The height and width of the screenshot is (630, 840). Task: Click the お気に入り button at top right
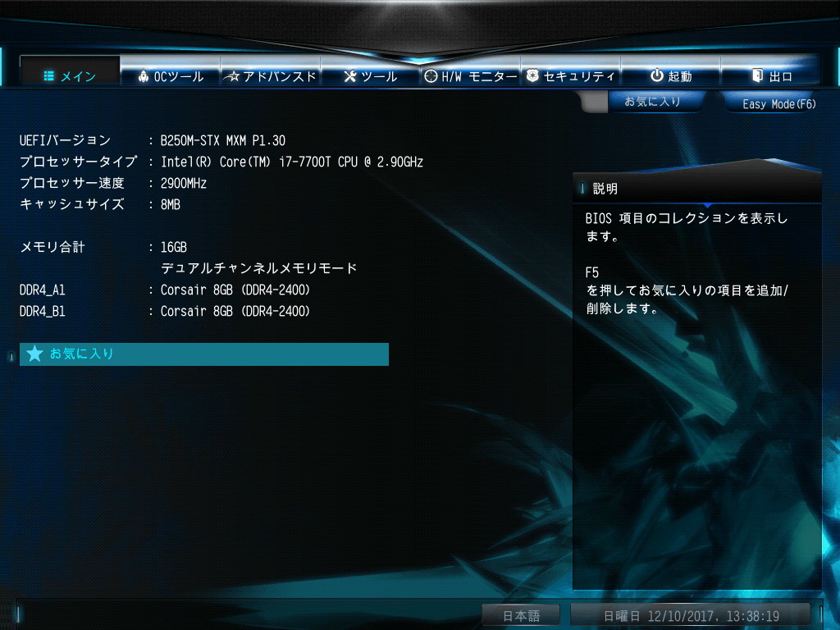pyautogui.click(x=655, y=101)
